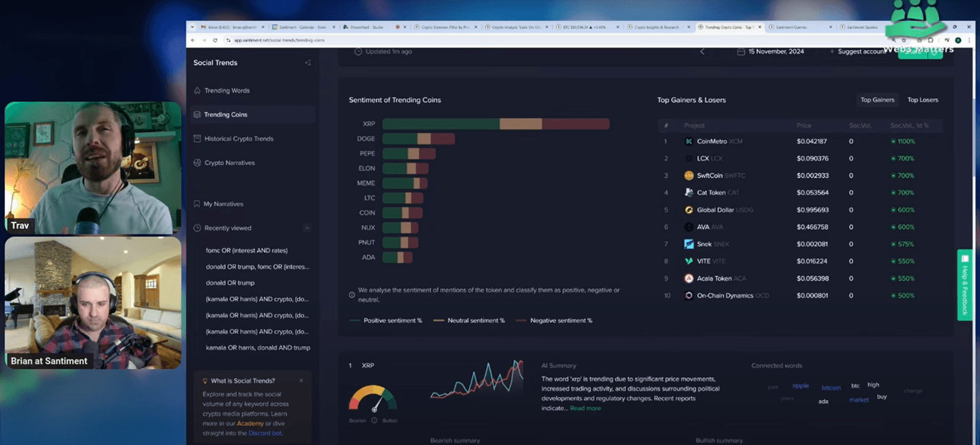Viewport: 980px width, 445px height.
Task: Select the Top Gainers tab
Action: [x=877, y=100]
